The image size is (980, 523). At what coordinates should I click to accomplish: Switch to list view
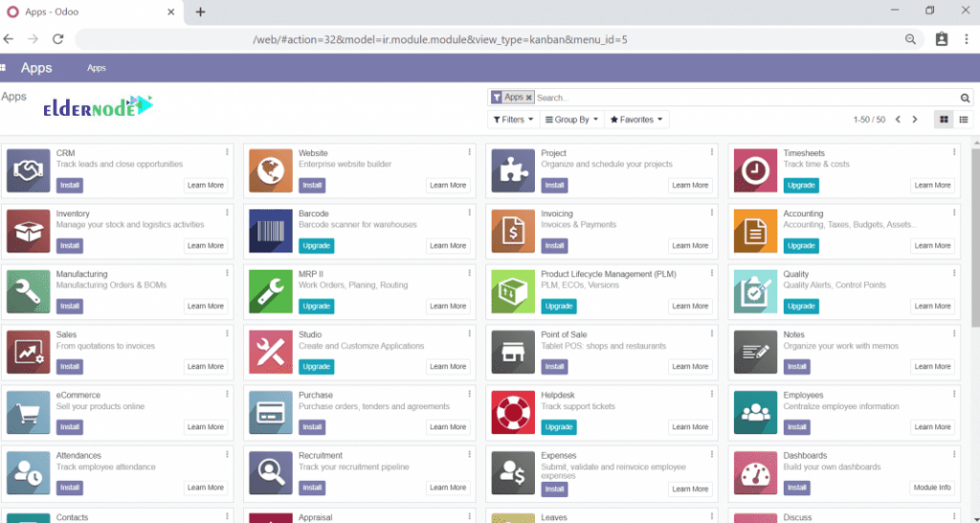(x=964, y=120)
